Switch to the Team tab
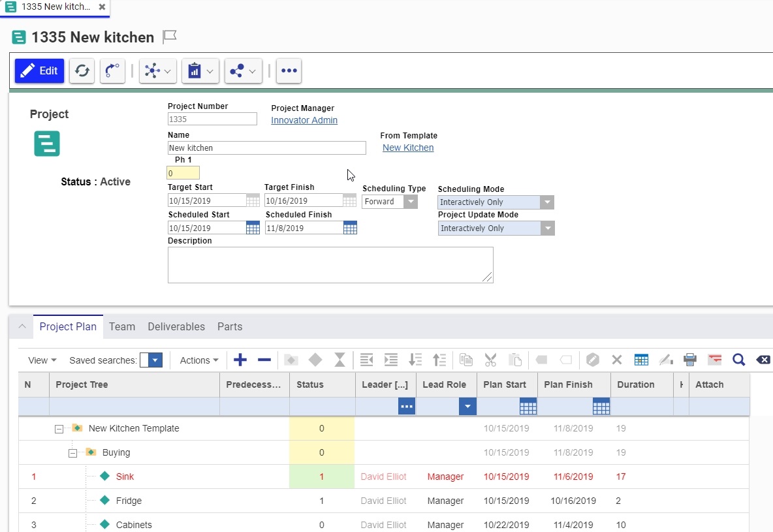This screenshot has height=532, width=773. (x=122, y=326)
